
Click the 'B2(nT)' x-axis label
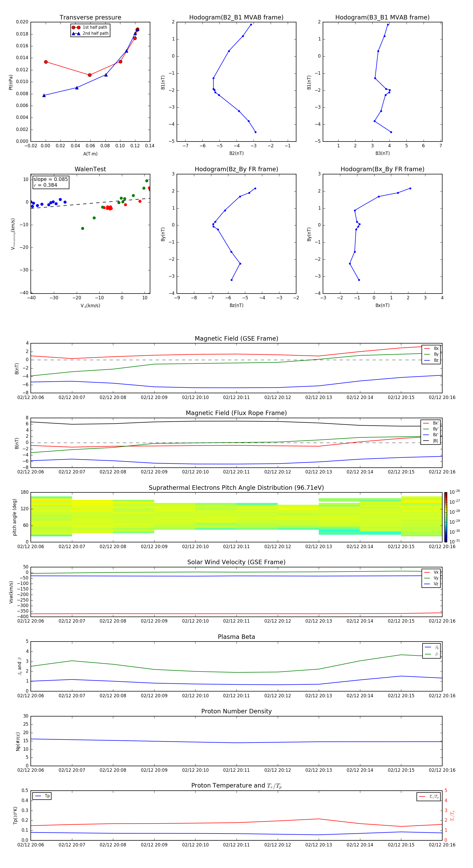pos(236,153)
